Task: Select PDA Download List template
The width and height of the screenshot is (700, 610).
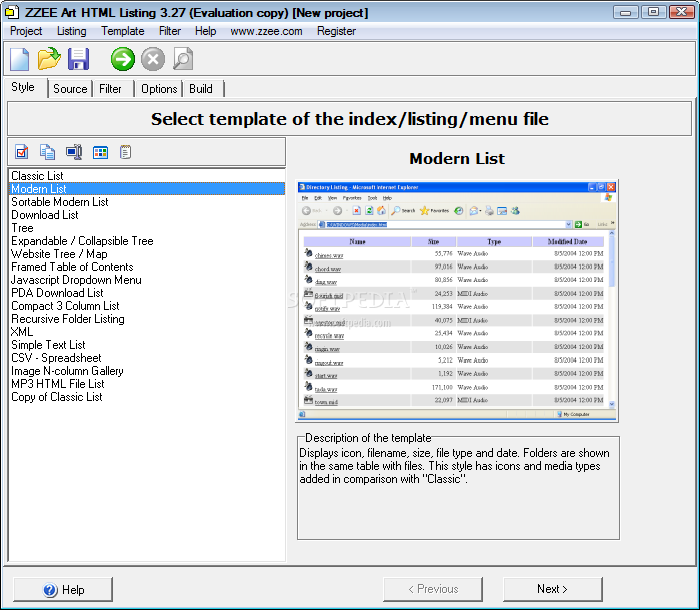Action: click(147, 292)
